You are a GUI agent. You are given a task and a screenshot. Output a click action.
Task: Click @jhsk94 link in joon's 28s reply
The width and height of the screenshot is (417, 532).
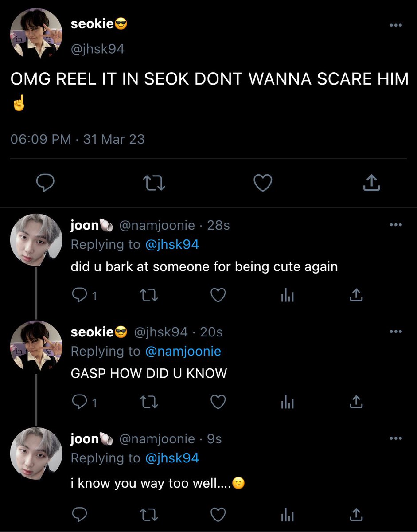(x=172, y=244)
